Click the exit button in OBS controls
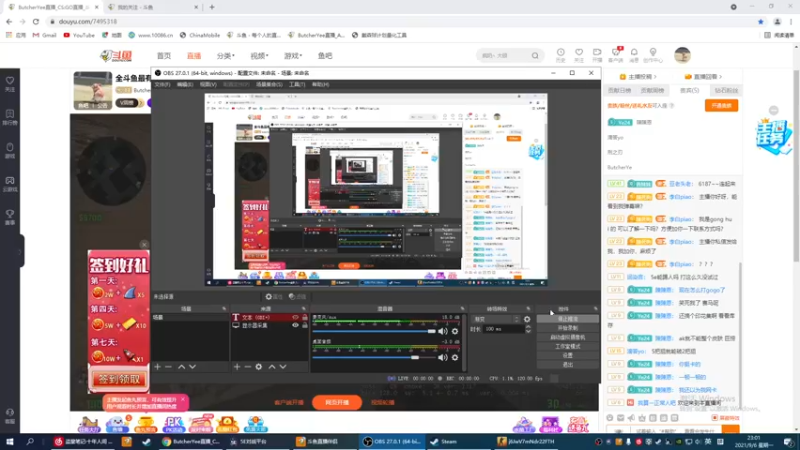The width and height of the screenshot is (800, 450). click(x=568, y=365)
